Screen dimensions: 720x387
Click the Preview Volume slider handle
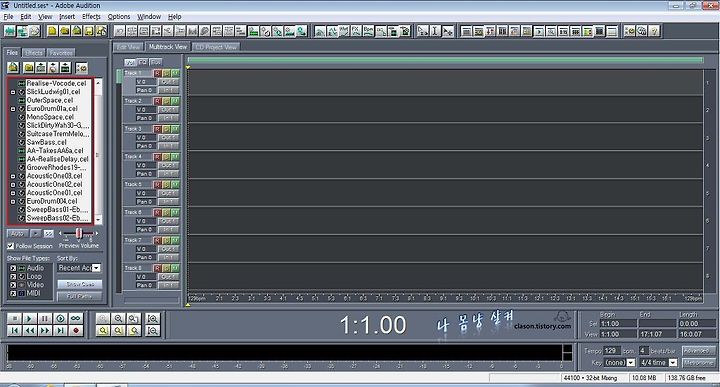tap(79, 233)
